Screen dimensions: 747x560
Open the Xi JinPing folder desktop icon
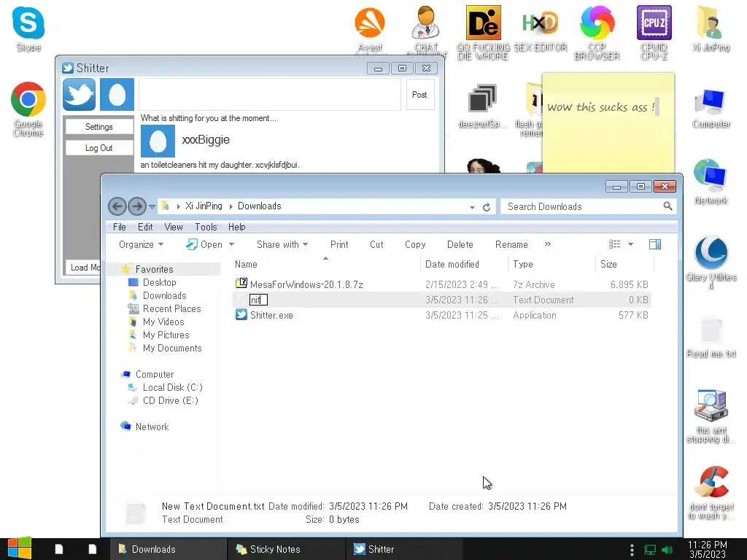[x=711, y=28]
